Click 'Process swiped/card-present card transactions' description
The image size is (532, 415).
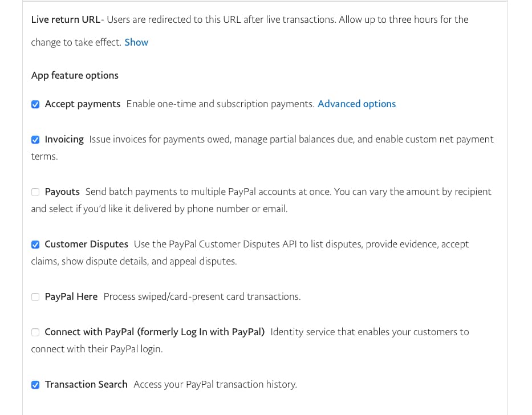coord(202,296)
